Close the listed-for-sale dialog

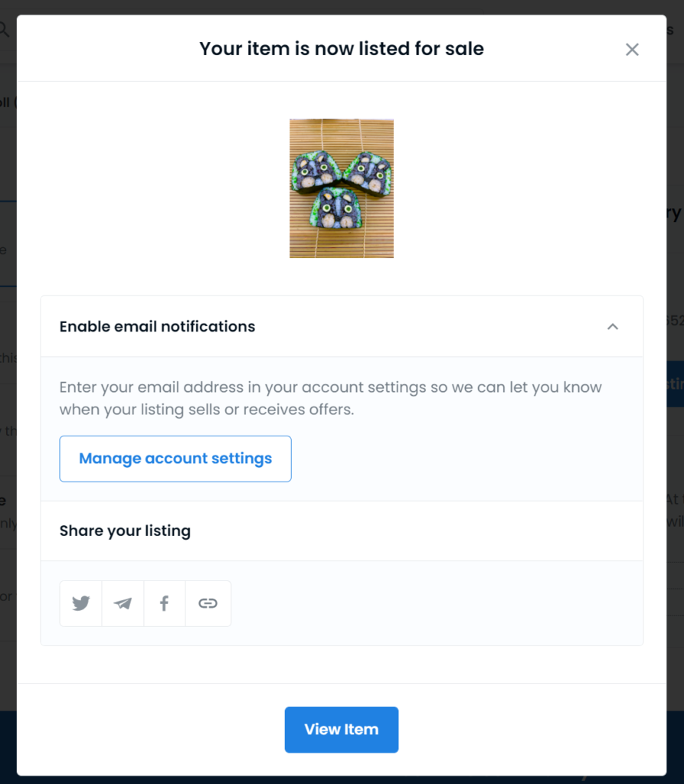[x=632, y=50]
